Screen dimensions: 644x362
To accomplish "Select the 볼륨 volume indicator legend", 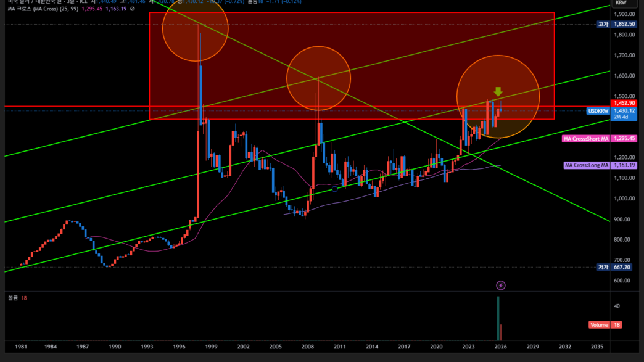I will 13,298.
